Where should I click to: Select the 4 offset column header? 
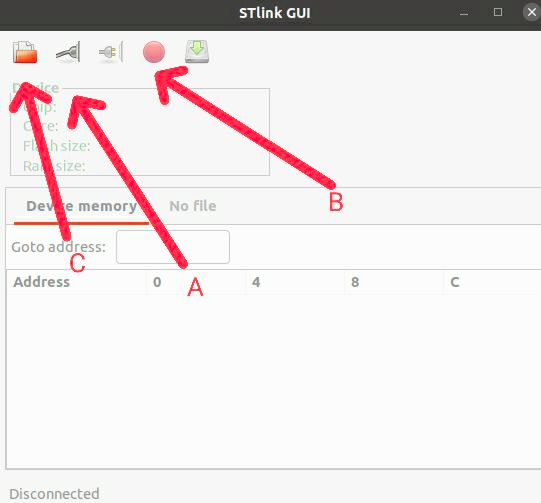tap(256, 282)
